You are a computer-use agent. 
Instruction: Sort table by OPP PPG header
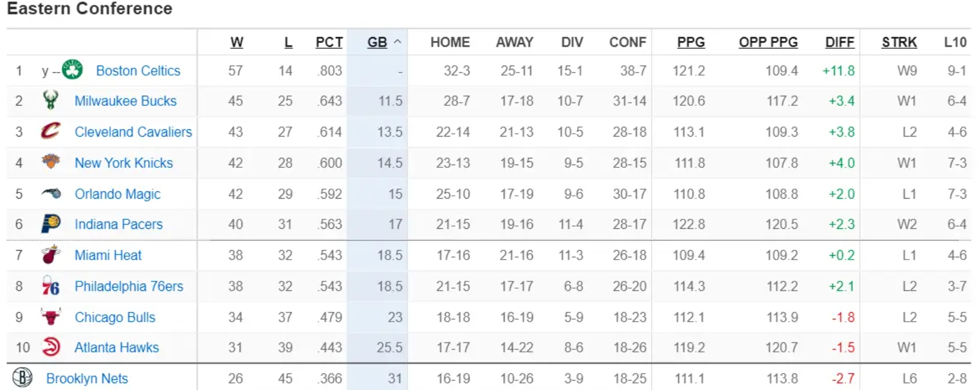pyautogui.click(x=768, y=42)
